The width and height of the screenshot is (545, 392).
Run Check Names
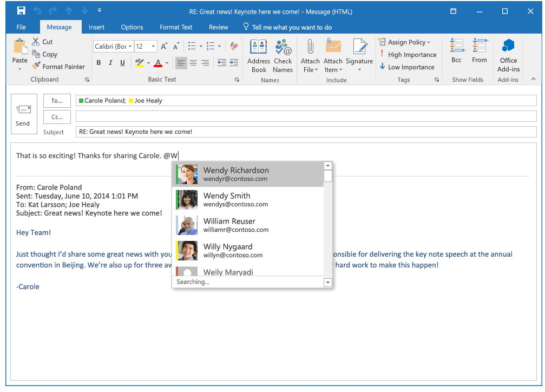pyautogui.click(x=283, y=56)
